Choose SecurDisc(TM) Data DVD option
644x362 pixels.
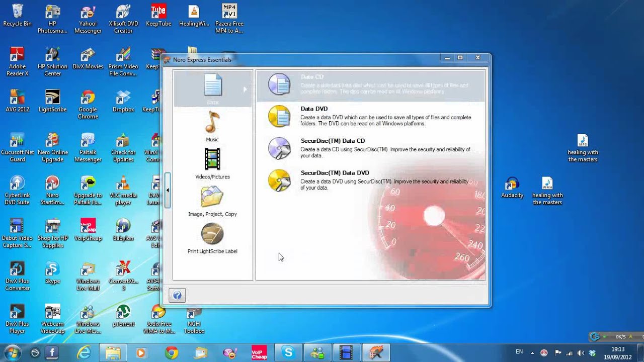(370, 180)
